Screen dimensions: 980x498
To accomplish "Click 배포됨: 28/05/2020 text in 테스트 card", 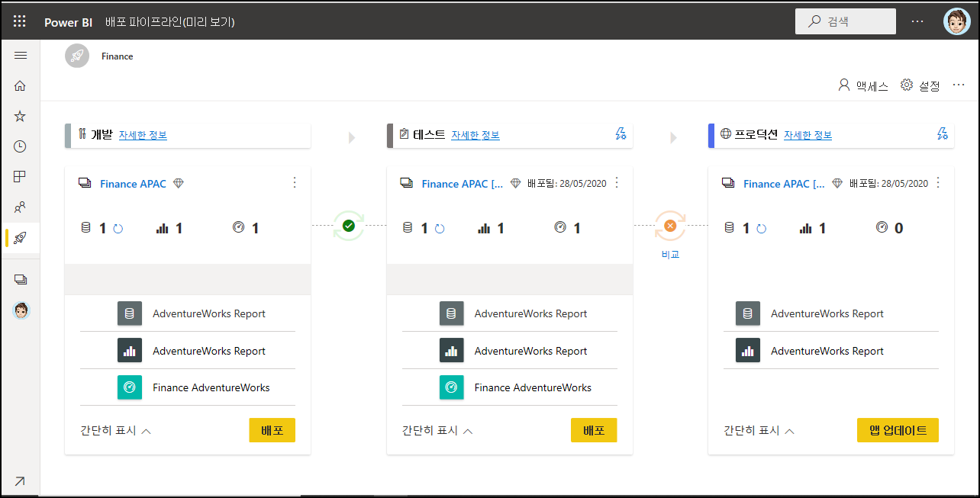I will [x=567, y=184].
